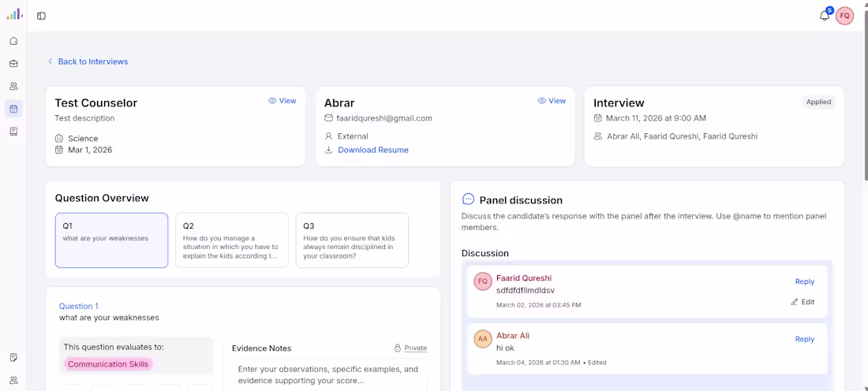The image size is (868, 391).
Task: Reply to Faarid Qureshi's comment
Action: pyautogui.click(x=804, y=281)
